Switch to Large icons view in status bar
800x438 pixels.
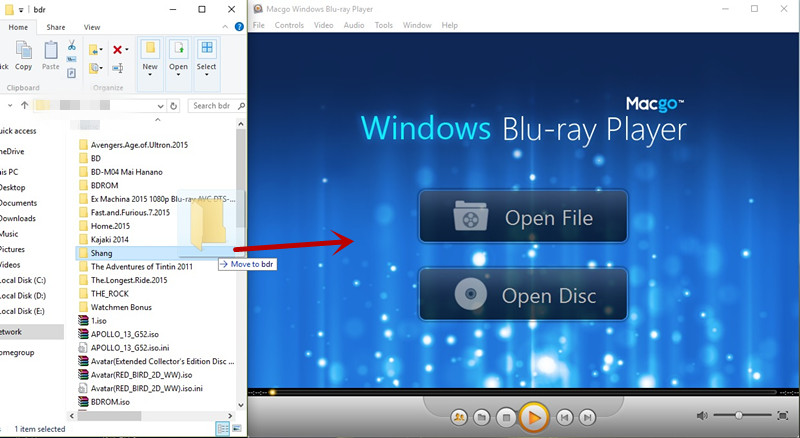236,429
